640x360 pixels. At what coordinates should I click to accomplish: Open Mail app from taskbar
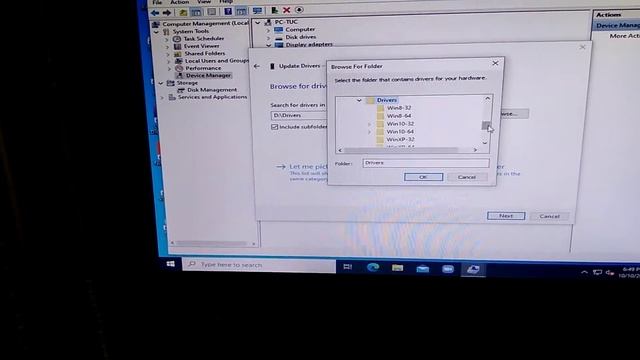422,269
